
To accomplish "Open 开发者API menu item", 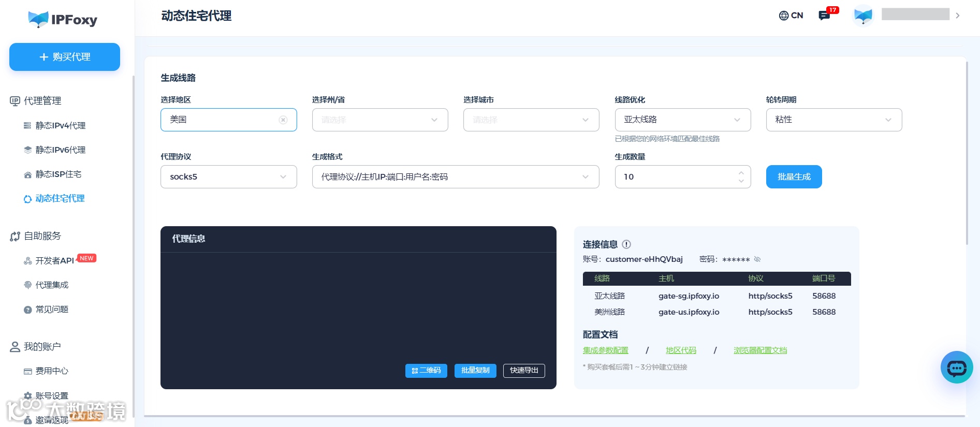I will coord(55,261).
